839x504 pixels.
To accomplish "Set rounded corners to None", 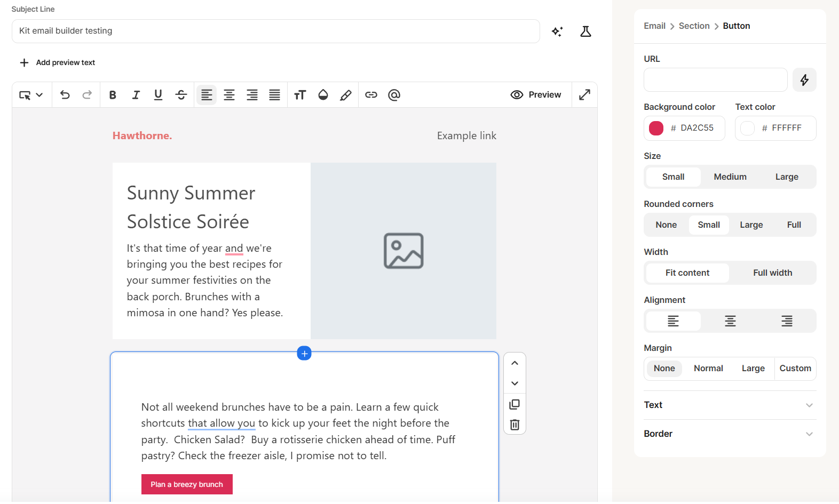I will (x=666, y=225).
